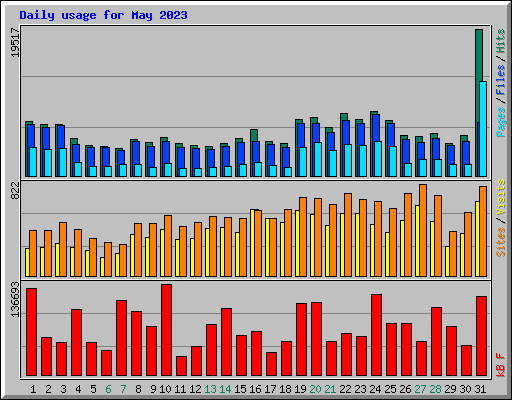Click the orange Visits bar for day 27

pyautogui.click(x=423, y=230)
